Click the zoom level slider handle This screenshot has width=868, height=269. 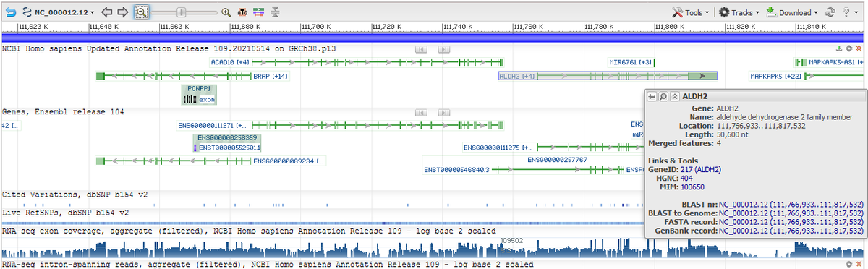coord(182,12)
